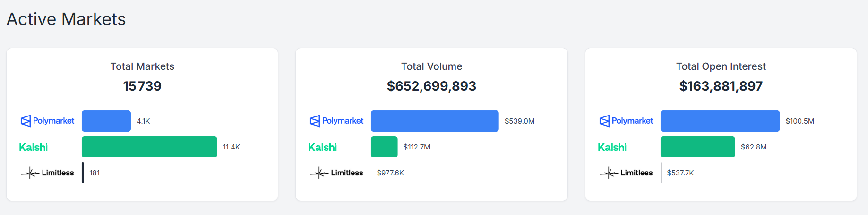The height and width of the screenshot is (215, 868).
Task: Click the blue Polymarket $539.0M volume bar
Action: coord(435,121)
